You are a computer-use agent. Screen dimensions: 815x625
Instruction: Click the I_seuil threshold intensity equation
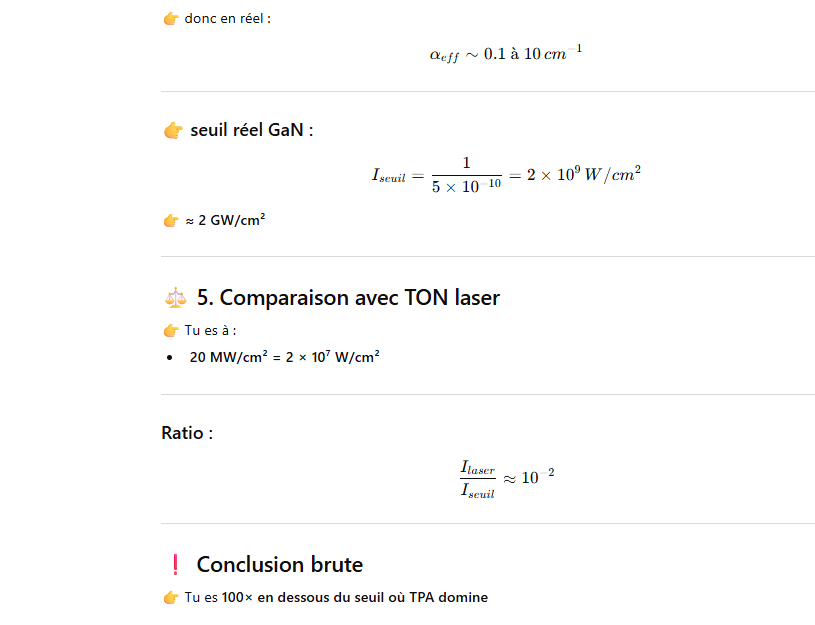pyautogui.click(x=505, y=175)
